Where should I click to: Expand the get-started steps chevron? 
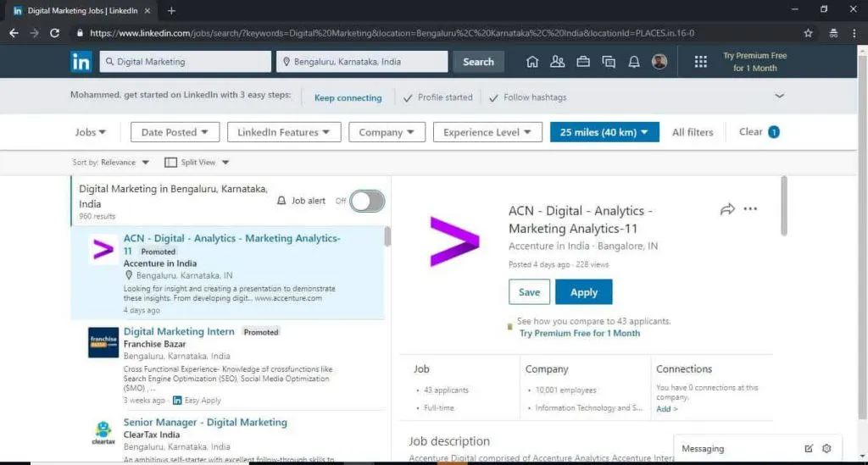click(x=780, y=97)
